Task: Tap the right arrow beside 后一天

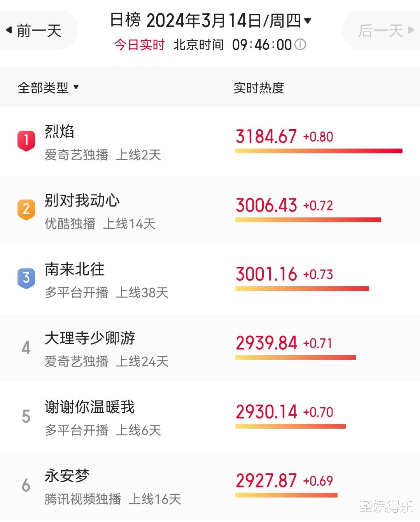Action: click(411, 30)
